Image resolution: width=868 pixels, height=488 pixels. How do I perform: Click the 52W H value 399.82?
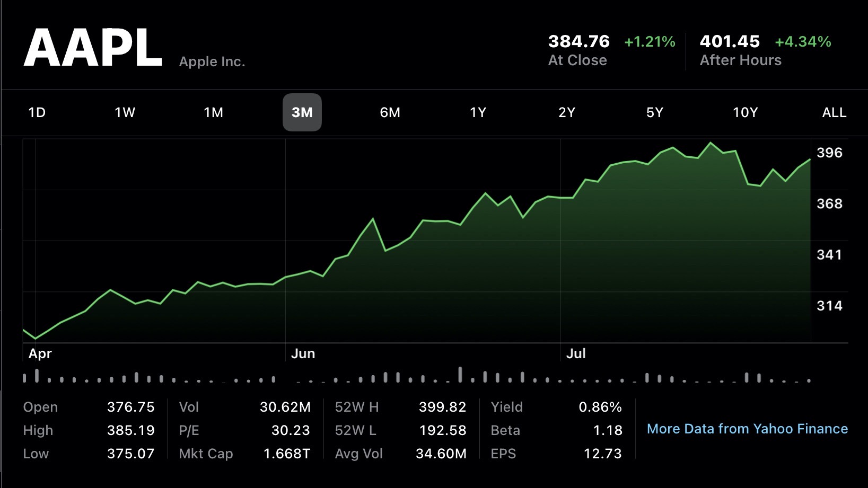[x=442, y=407]
